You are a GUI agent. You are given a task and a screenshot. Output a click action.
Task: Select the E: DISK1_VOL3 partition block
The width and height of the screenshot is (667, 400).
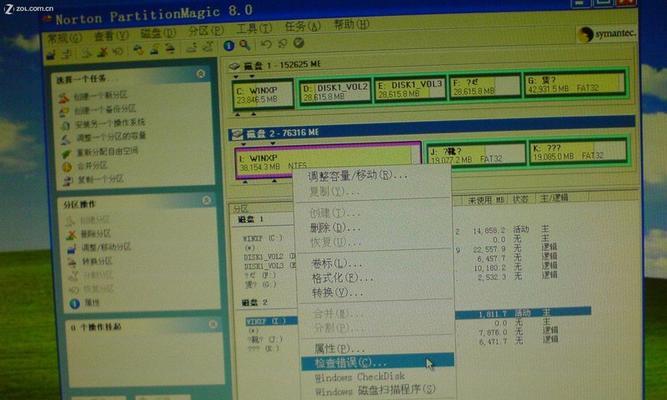tap(410, 89)
